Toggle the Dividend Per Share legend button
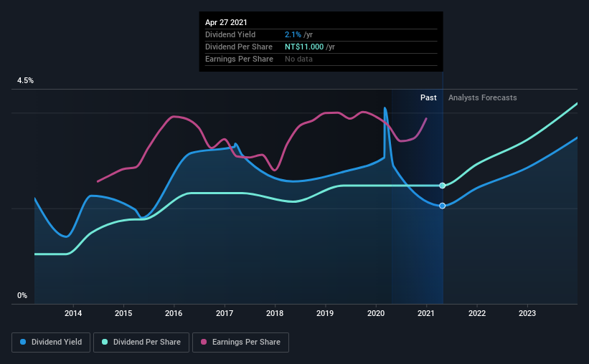 coord(141,343)
